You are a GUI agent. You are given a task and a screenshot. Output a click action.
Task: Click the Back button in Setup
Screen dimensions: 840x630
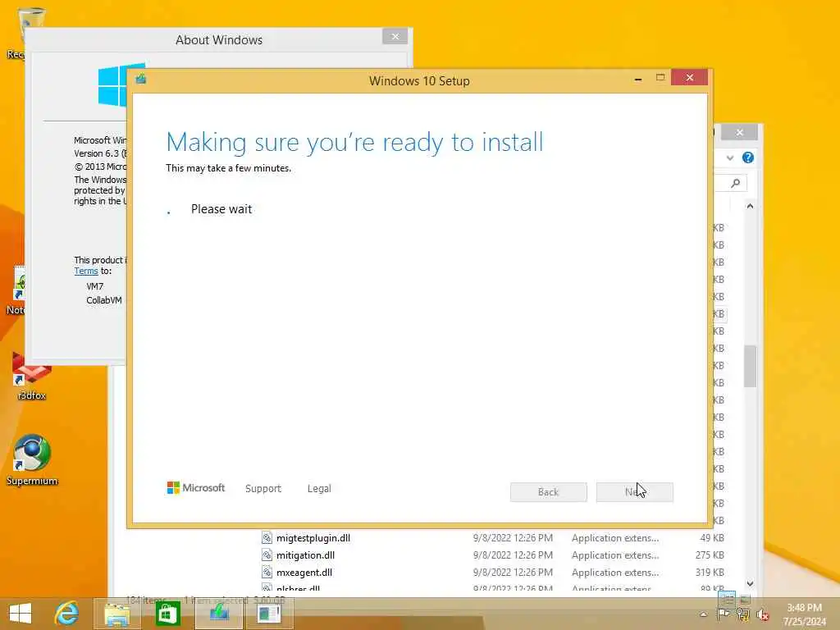(x=548, y=492)
